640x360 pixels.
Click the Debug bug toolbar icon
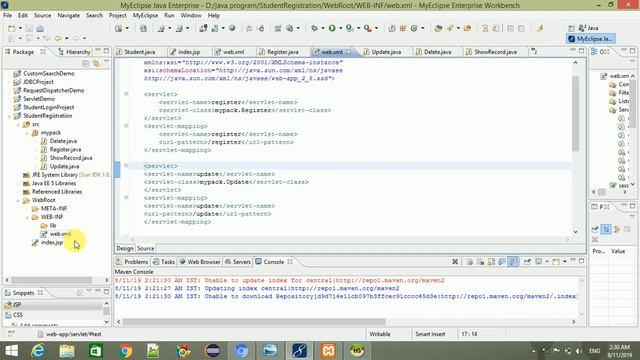point(314,28)
